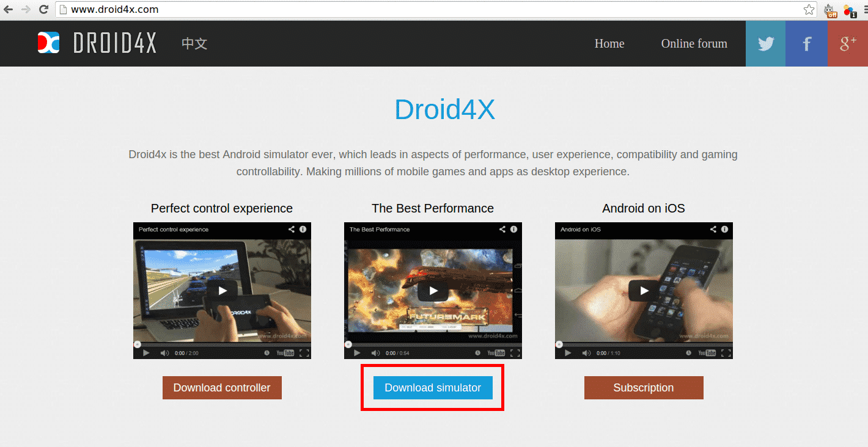Share The Best Performance video
868x447 pixels.
click(502, 230)
